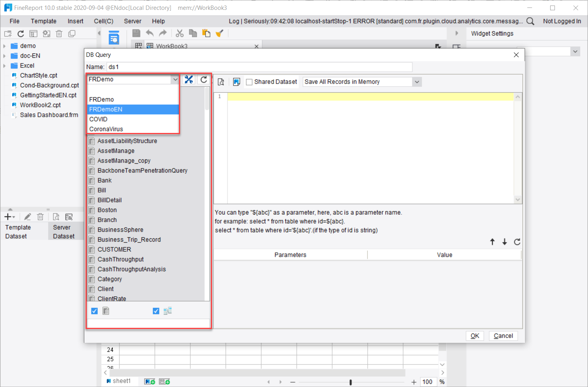The height and width of the screenshot is (387, 588).
Task: Toggle the views checkbox below the table list
Action: 156,311
